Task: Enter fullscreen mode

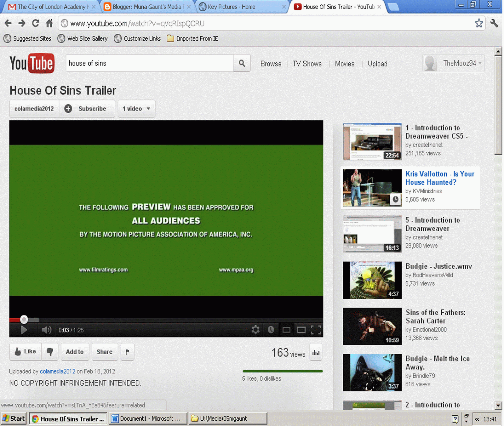Action: 316,330
